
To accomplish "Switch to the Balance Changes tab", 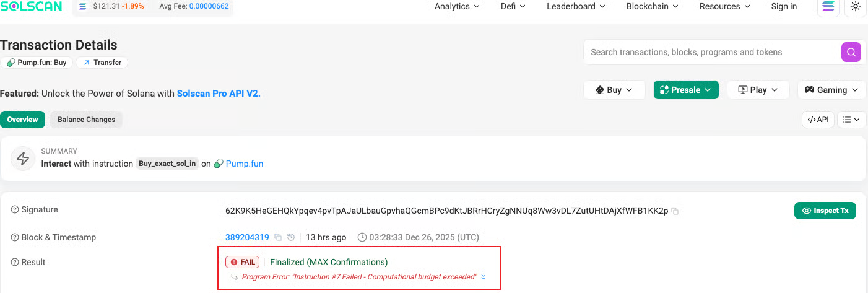I will pos(87,120).
